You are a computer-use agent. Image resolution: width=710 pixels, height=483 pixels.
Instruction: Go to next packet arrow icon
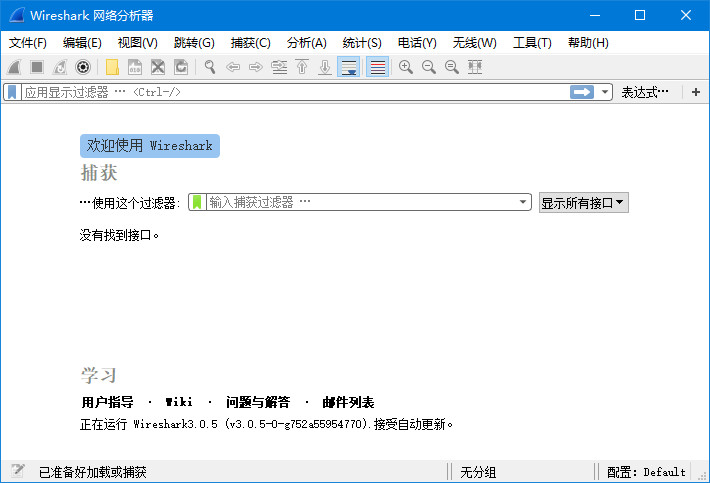[256, 67]
